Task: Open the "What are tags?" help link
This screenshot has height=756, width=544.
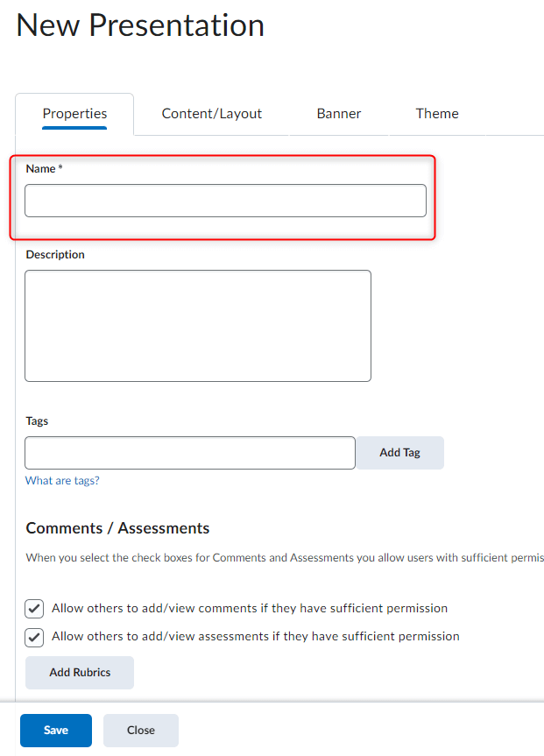Action: (x=62, y=481)
